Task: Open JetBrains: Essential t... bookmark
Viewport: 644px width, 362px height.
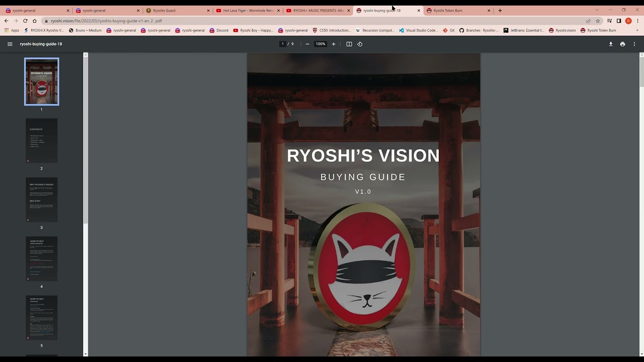Action: tap(524, 30)
